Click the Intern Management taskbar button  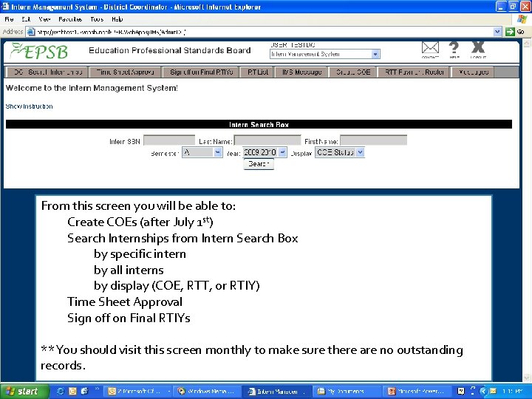pyautogui.click(x=276, y=391)
